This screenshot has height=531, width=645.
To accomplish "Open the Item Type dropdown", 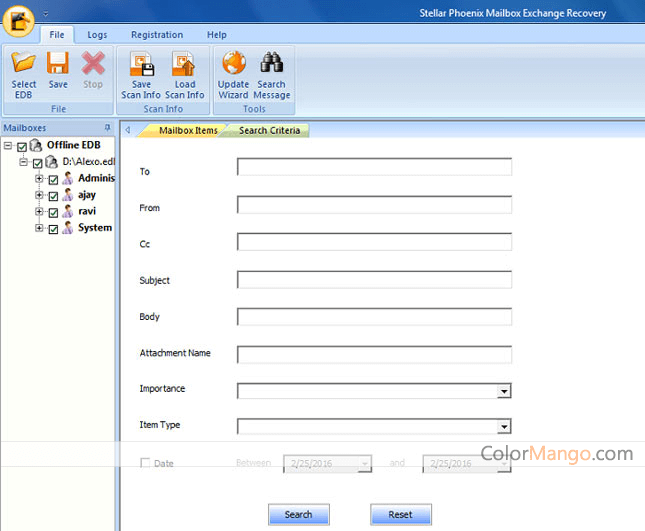I will pyautogui.click(x=504, y=427).
